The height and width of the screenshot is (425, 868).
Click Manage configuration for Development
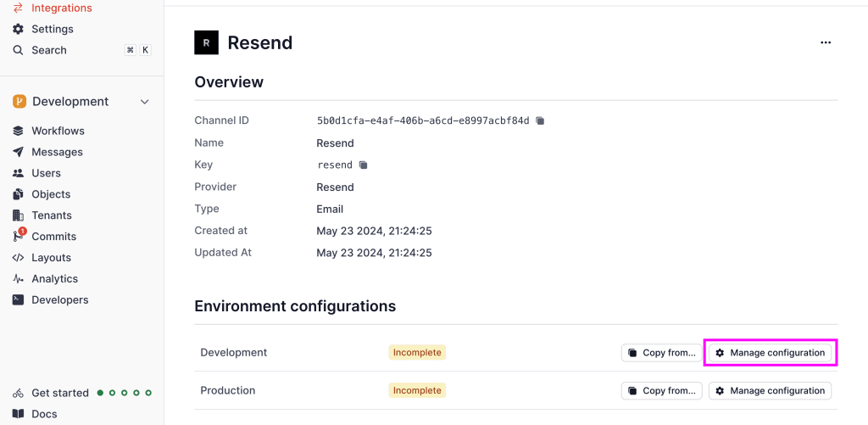770,352
